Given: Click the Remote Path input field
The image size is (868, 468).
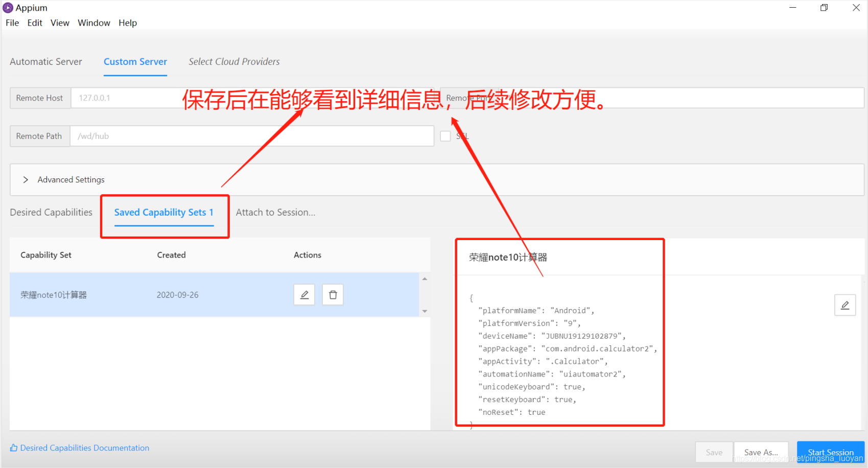Looking at the screenshot, I should click(252, 136).
